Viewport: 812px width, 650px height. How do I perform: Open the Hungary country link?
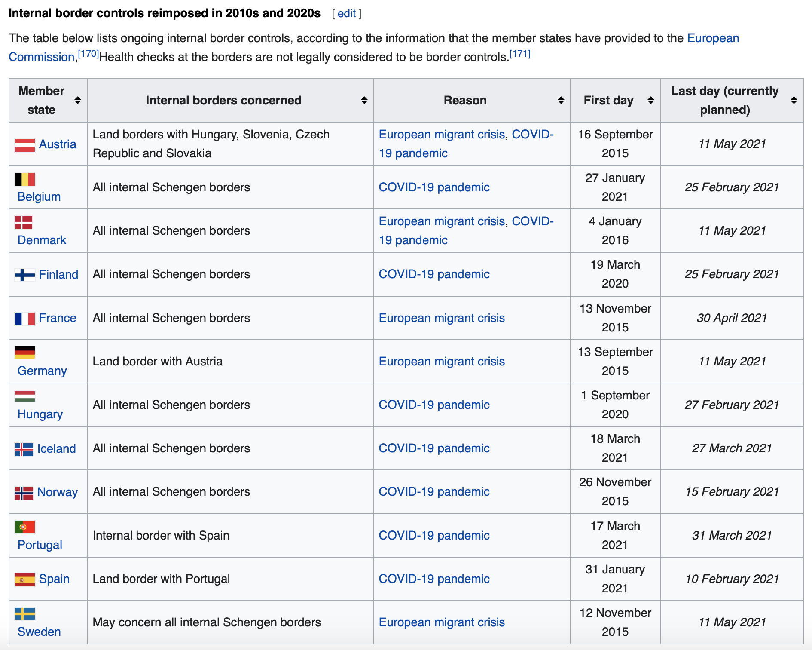[40, 414]
